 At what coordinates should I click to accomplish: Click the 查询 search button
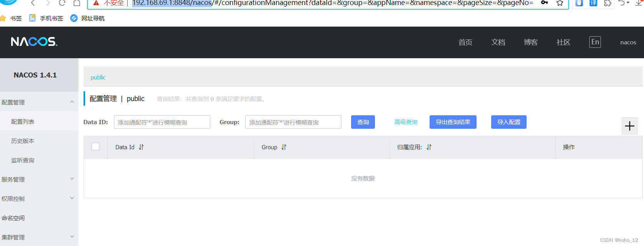click(x=363, y=122)
